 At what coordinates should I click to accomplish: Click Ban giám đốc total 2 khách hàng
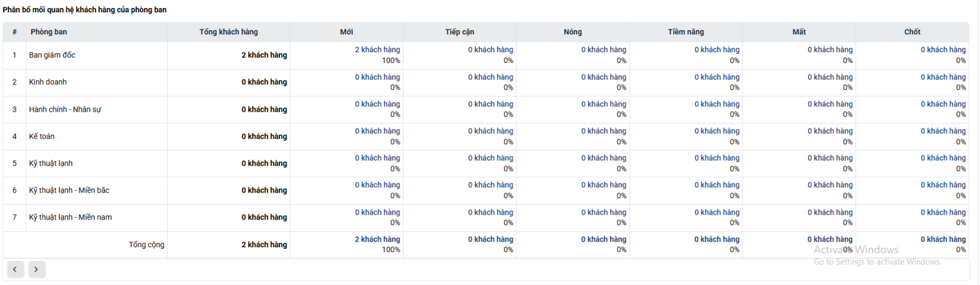point(264,55)
